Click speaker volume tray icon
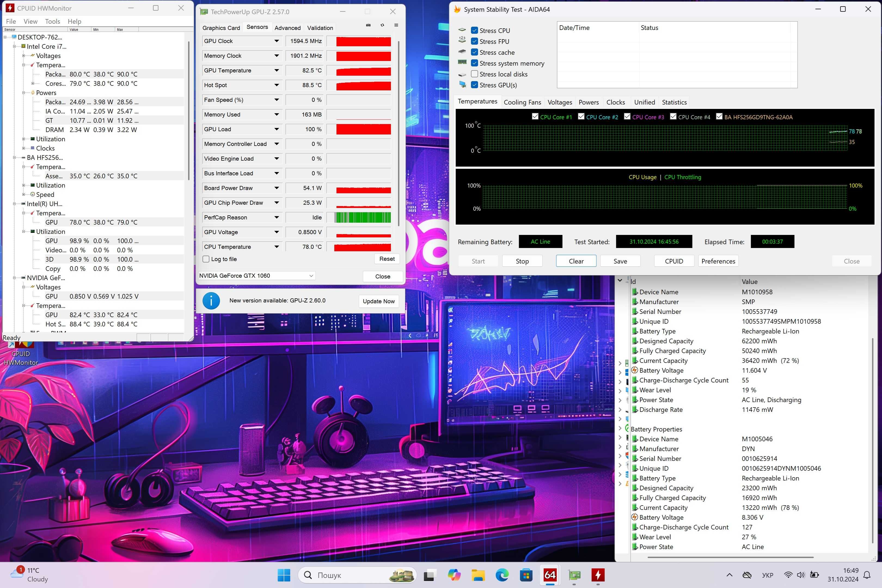This screenshot has width=882, height=588. pyautogui.click(x=801, y=575)
